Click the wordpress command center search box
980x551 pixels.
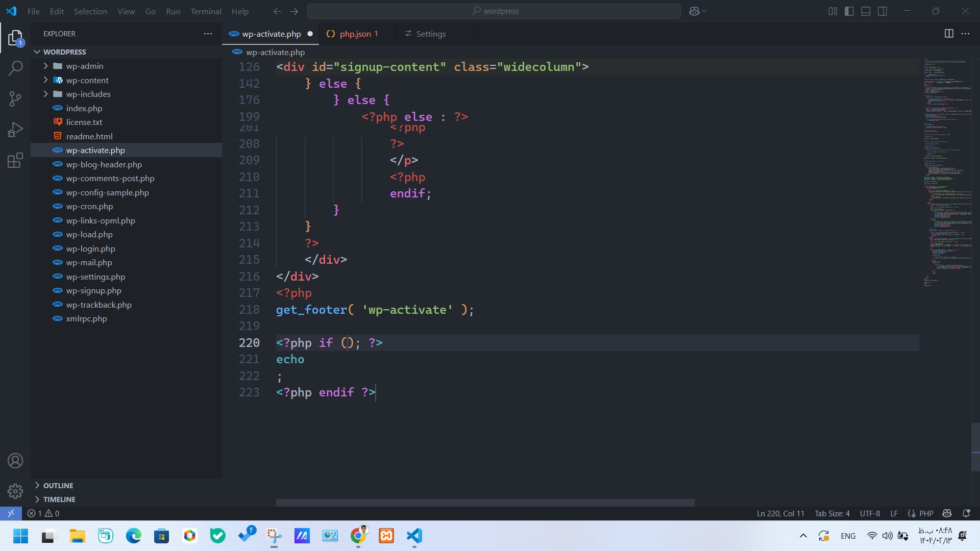494,11
